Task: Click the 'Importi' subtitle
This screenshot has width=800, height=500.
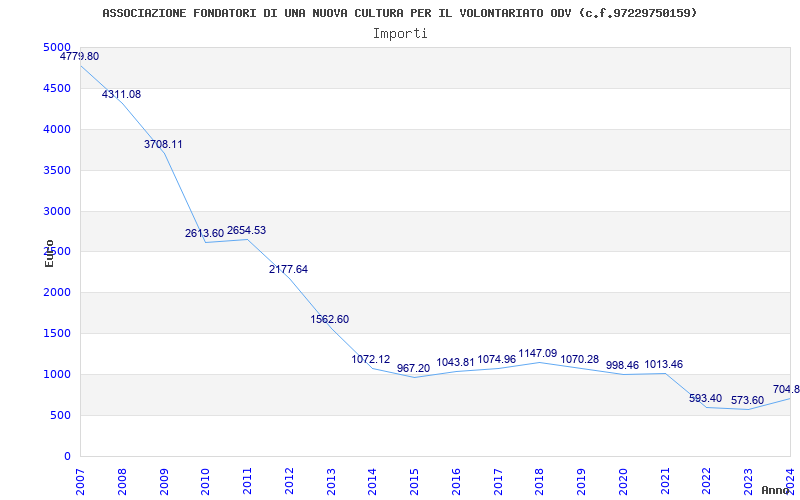Action: click(x=400, y=34)
